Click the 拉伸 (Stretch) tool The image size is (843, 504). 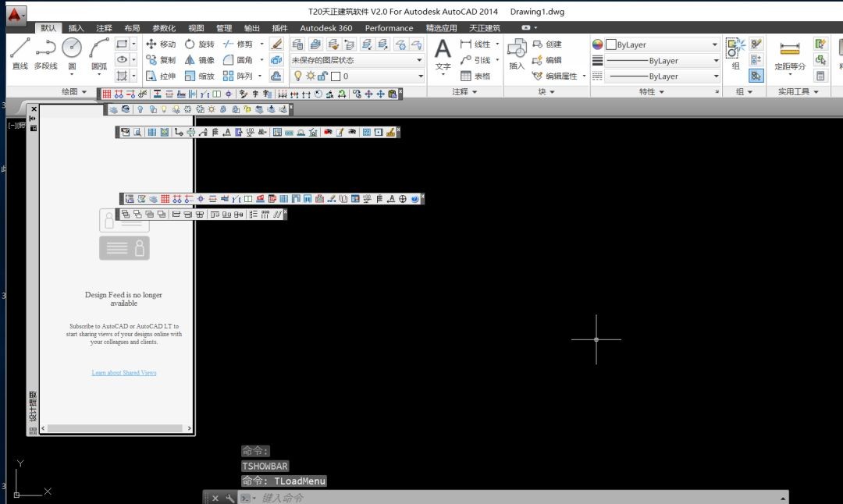coord(161,76)
